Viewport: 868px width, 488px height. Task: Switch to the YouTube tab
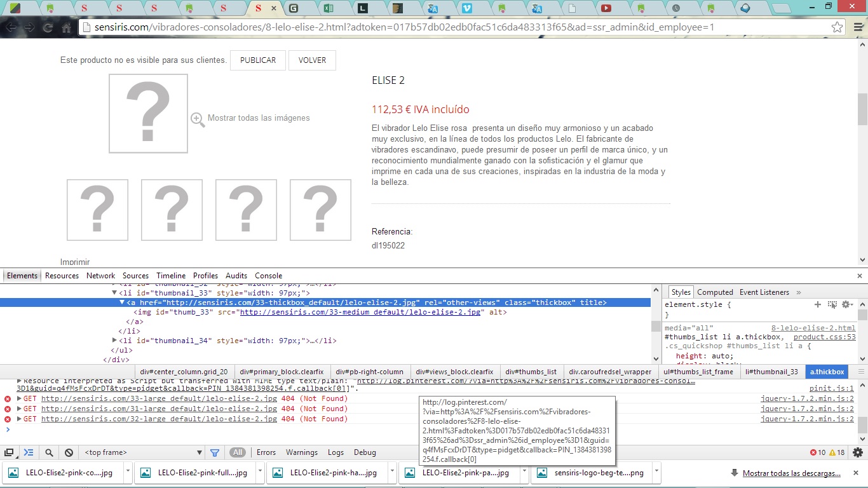coord(606,8)
